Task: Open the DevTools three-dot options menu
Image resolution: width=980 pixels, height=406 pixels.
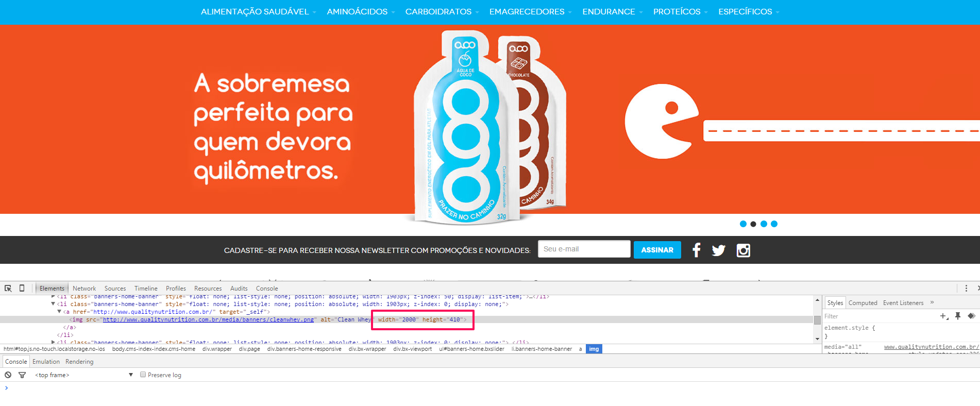Action: tap(966, 288)
